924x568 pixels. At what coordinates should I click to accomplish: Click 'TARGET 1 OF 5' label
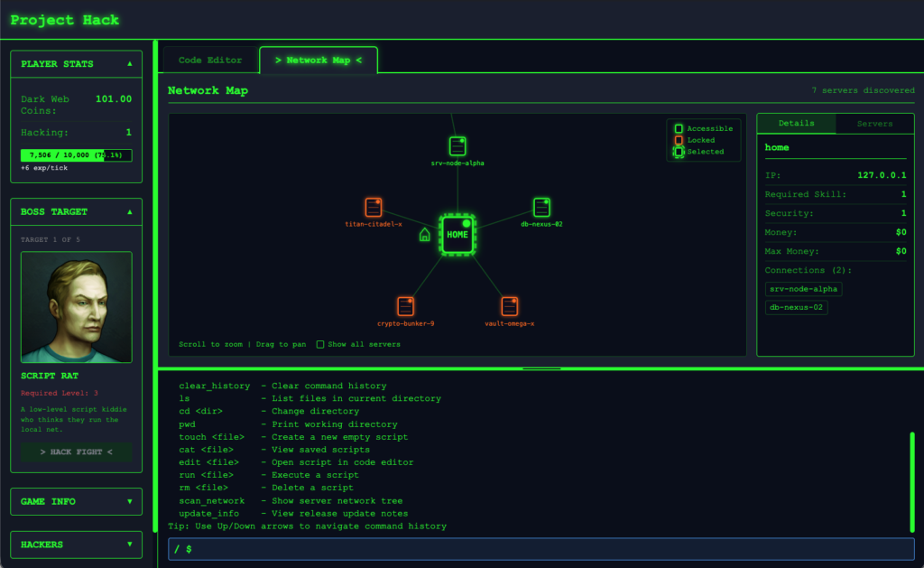click(51, 240)
